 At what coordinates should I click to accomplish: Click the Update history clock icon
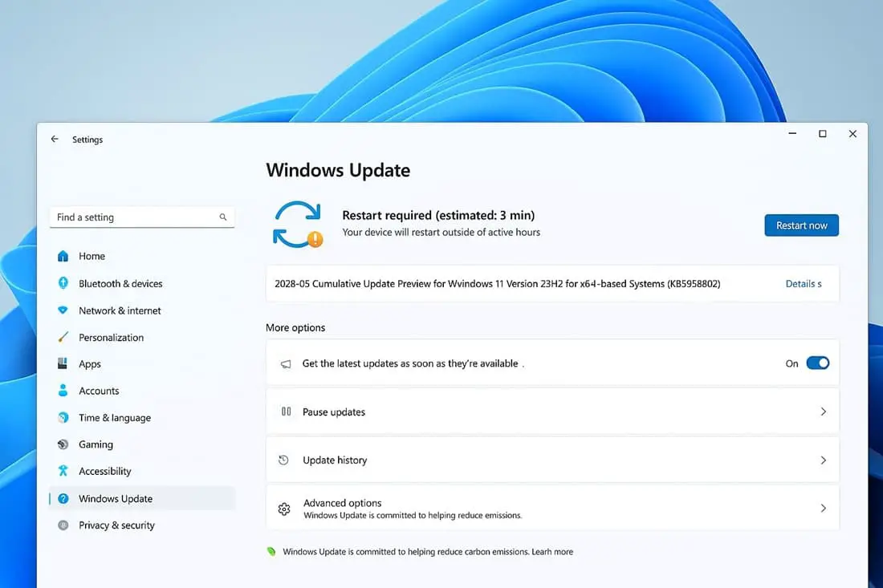tap(284, 460)
